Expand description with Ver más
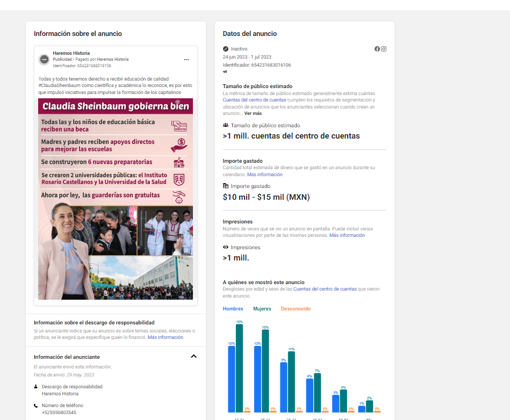The image size is (510, 420). (x=253, y=113)
